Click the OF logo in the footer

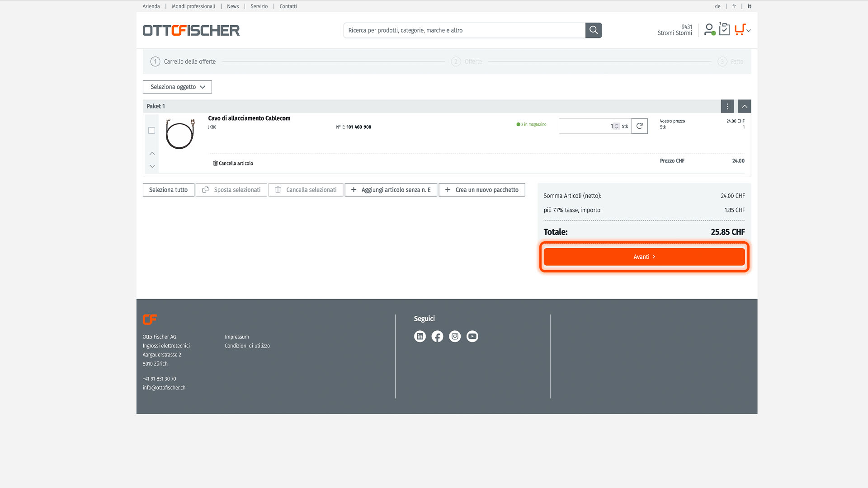150,319
